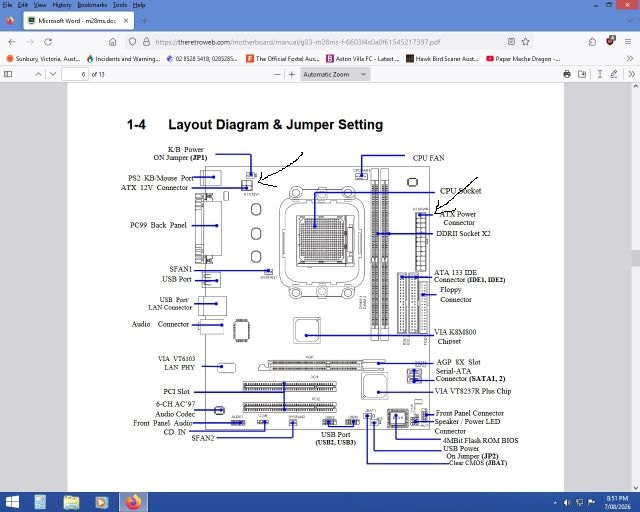Image resolution: width=640 pixels, height=512 pixels.
Task: Click the taskbar clock showing 8:51 PM
Action: pos(617,503)
